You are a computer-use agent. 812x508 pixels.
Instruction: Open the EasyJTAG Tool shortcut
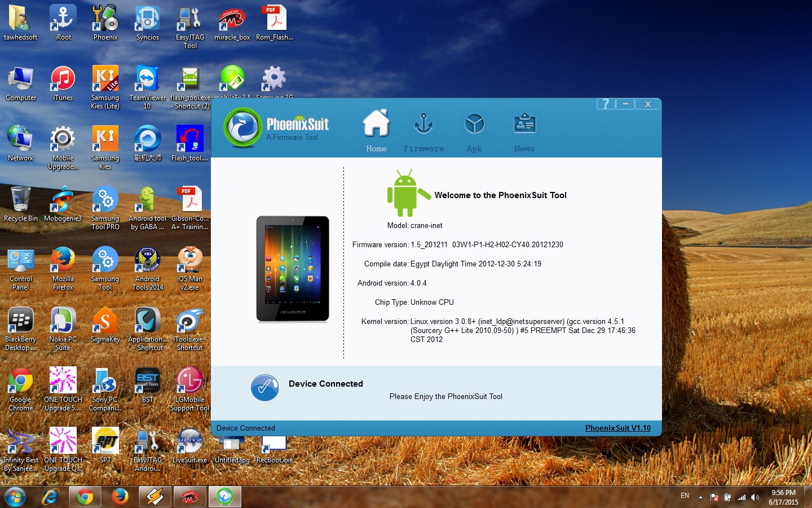(190, 28)
